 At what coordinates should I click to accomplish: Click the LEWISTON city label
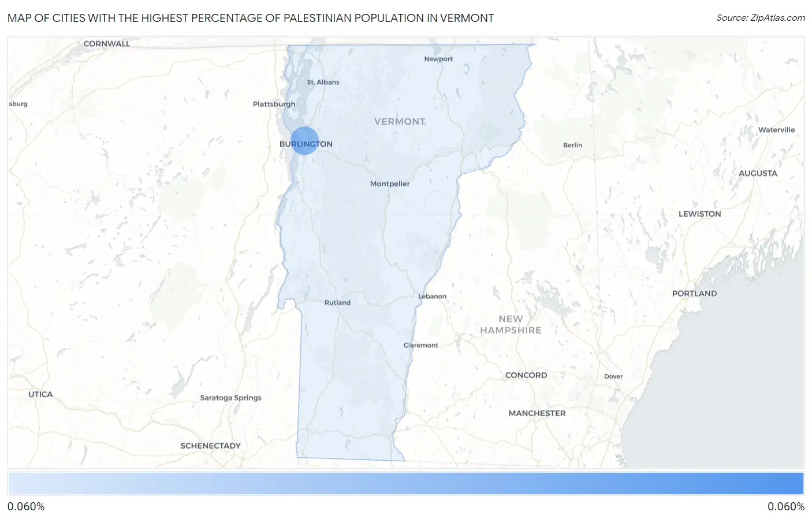(x=699, y=214)
